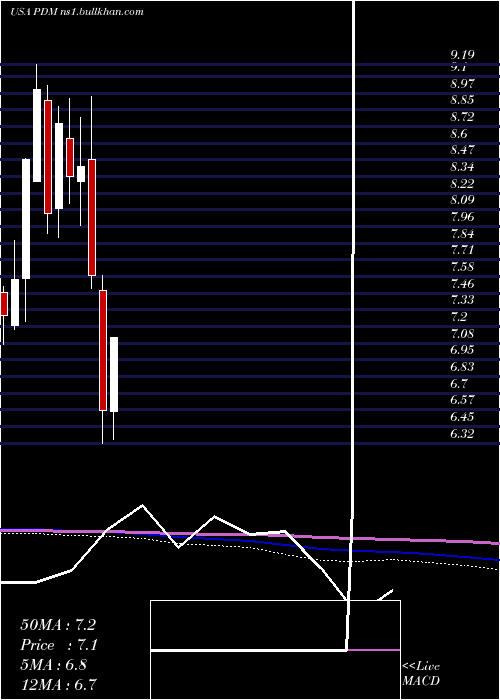Image resolution: width=500 pixels, height=700 pixels.
Task: Click the 8.72 price axis label
Action: click(462, 117)
